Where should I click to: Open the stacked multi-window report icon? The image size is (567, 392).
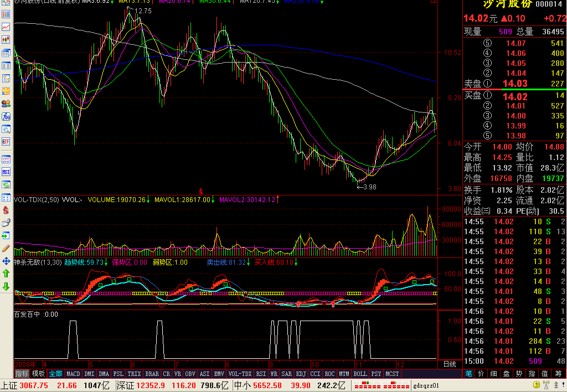(x=6, y=53)
